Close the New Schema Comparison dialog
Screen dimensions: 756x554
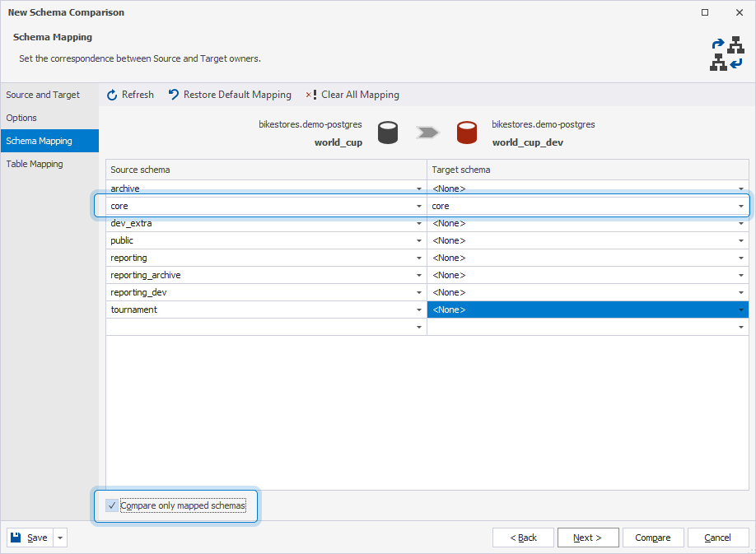click(740, 12)
